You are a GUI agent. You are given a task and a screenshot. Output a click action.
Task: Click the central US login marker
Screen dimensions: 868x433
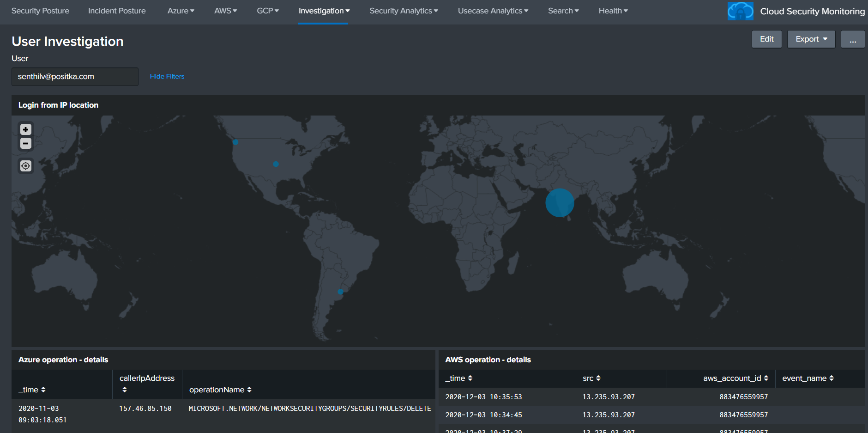[x=276, y=164]
